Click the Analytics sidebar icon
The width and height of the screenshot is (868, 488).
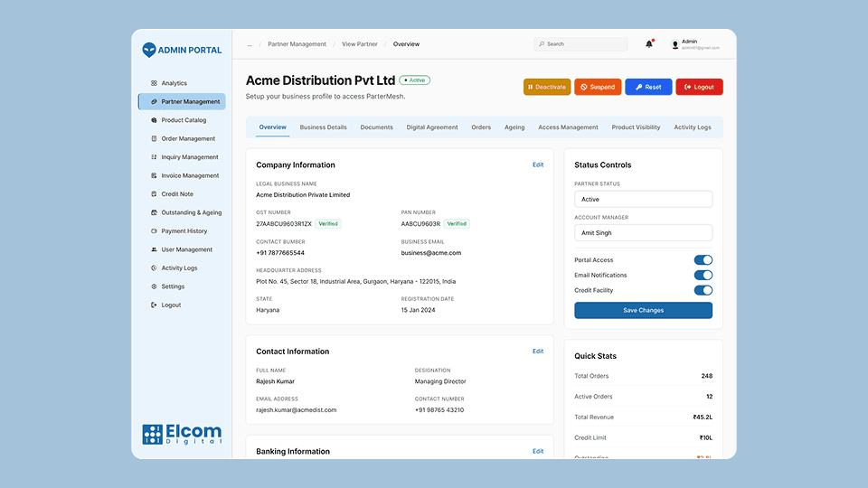(154, 83)
